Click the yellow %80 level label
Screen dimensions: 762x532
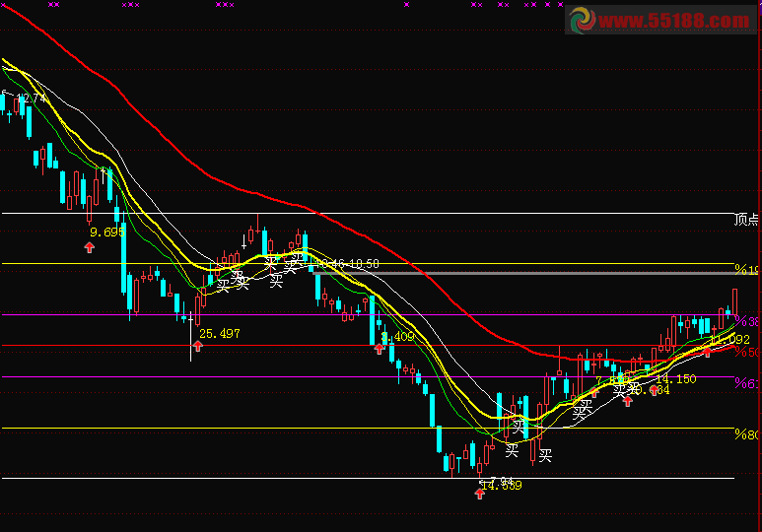pos(746,434)
